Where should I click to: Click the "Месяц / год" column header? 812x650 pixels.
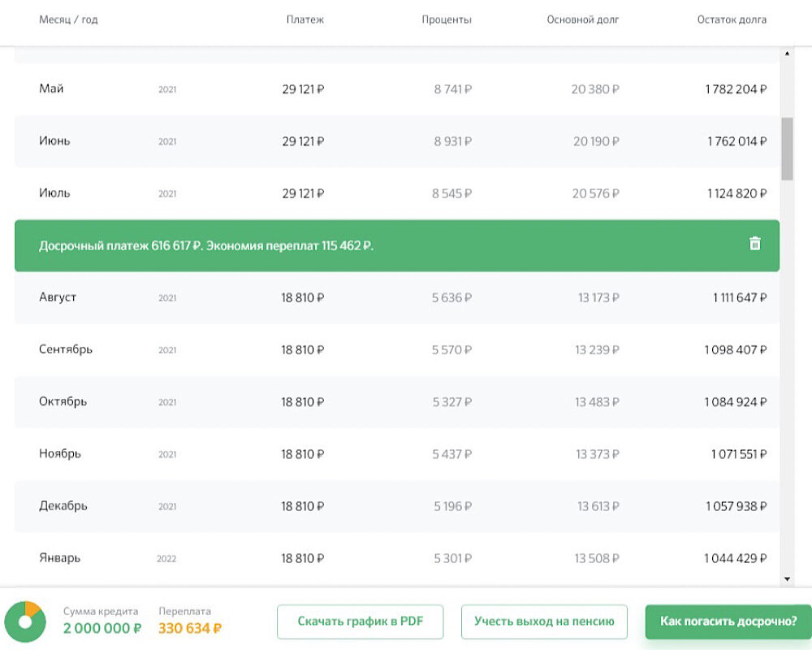68,19
